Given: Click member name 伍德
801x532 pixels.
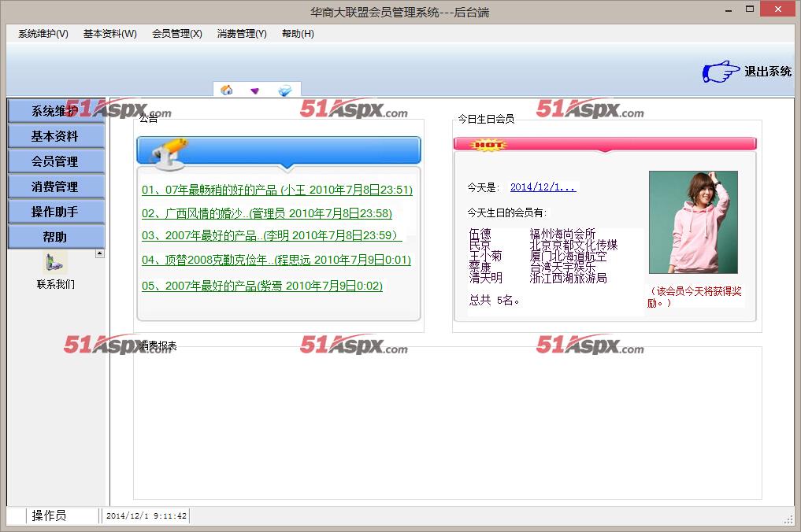Looking at the screenshot, I should [480, 234].
